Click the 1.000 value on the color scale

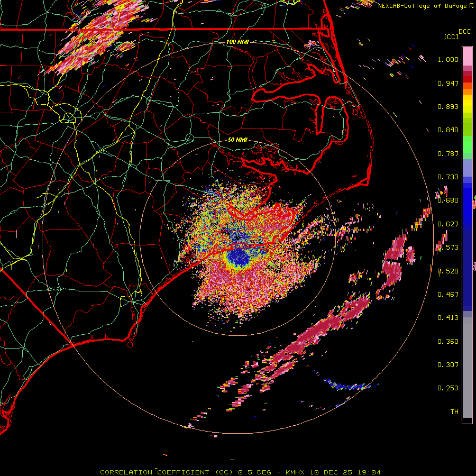(448, 59)
